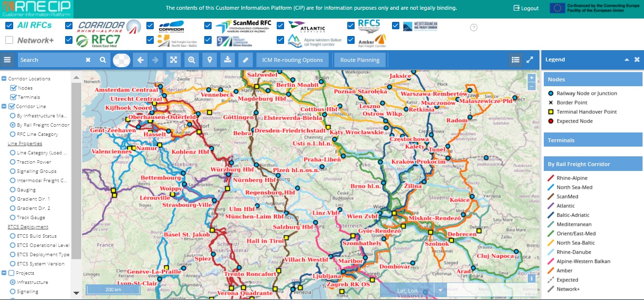Click the map info button
Viewport: 644px width, 300px height.
(x=531, y=279)
